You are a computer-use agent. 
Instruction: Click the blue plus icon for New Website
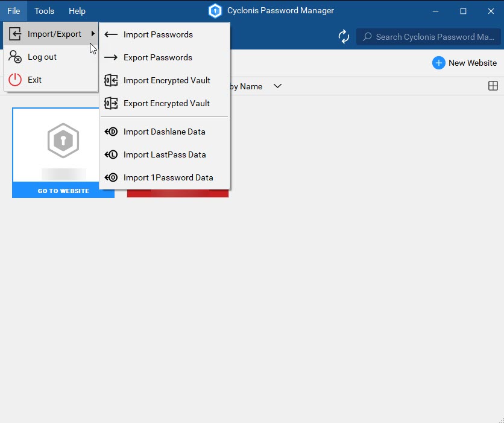pyautogui.click(x=438, y=63)
